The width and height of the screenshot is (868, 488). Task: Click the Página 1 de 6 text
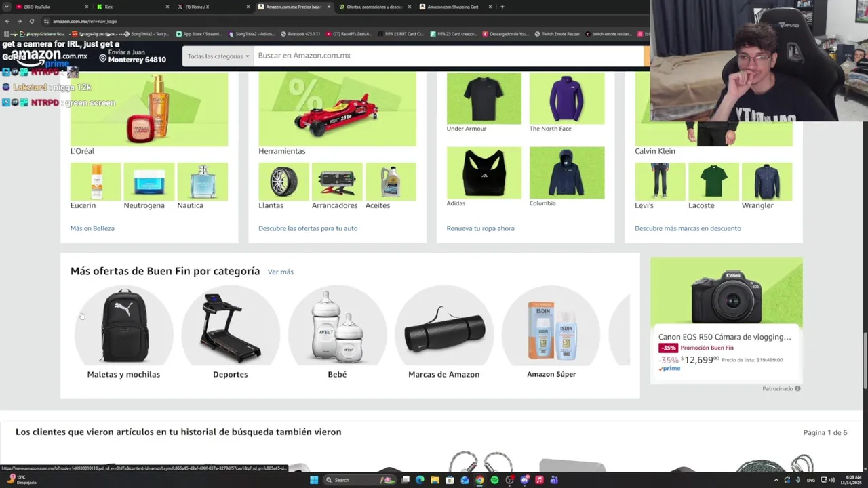pos(825,432)
